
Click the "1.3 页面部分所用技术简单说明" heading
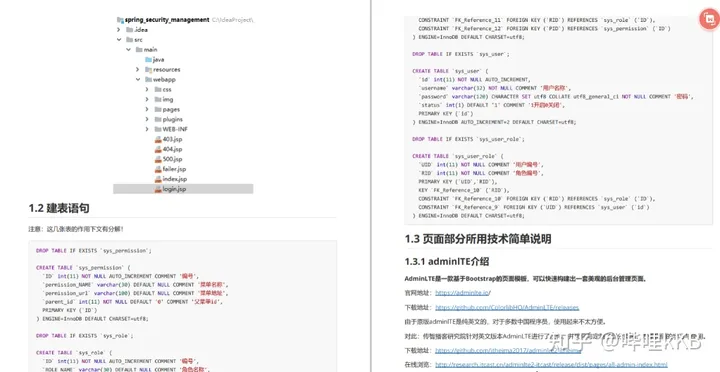tap(478, 239)
